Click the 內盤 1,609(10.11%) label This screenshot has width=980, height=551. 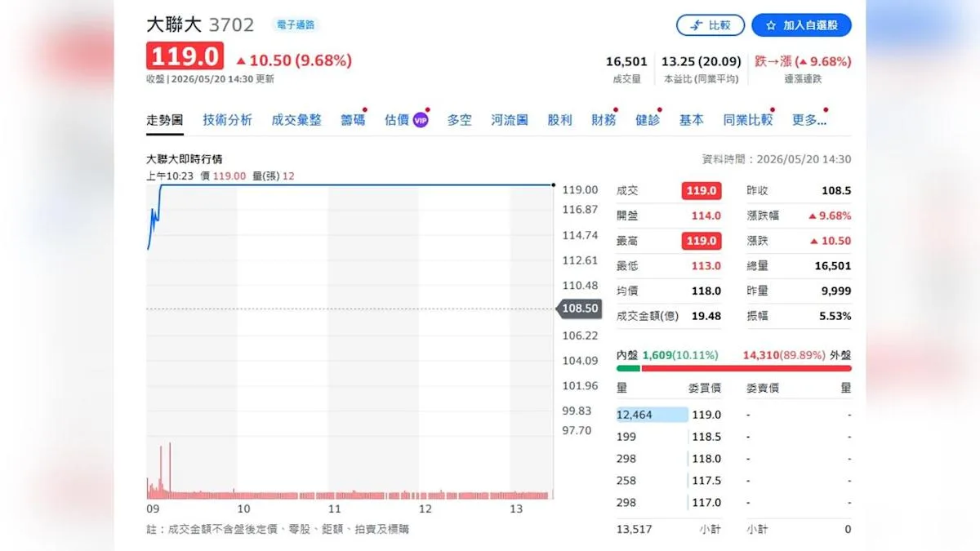(x=667, y=355)
